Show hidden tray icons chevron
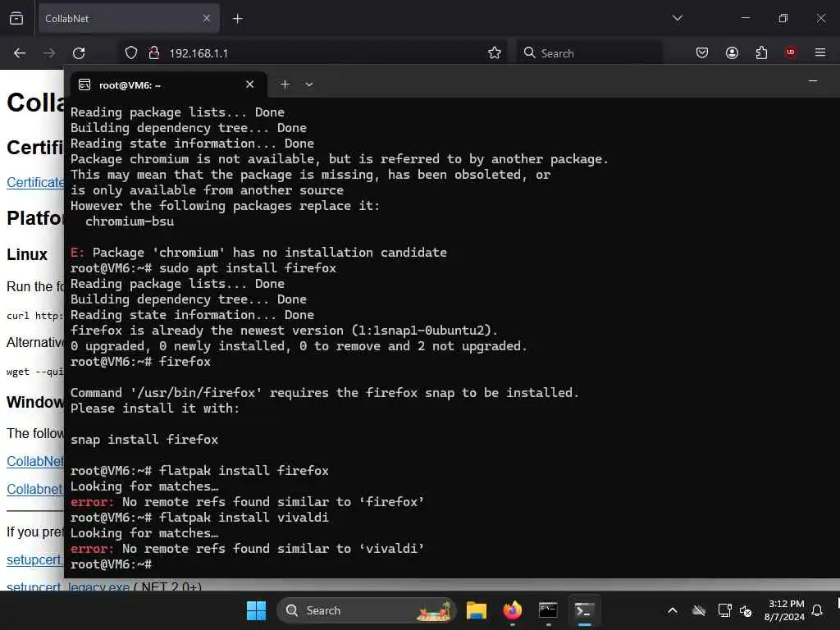The image size is (840, 630). click(673, 610)
